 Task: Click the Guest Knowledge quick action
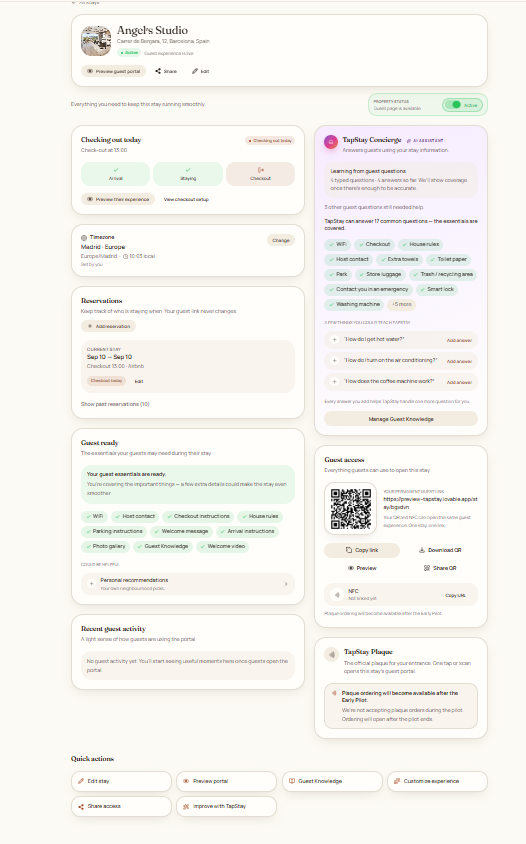click(332, 781)
